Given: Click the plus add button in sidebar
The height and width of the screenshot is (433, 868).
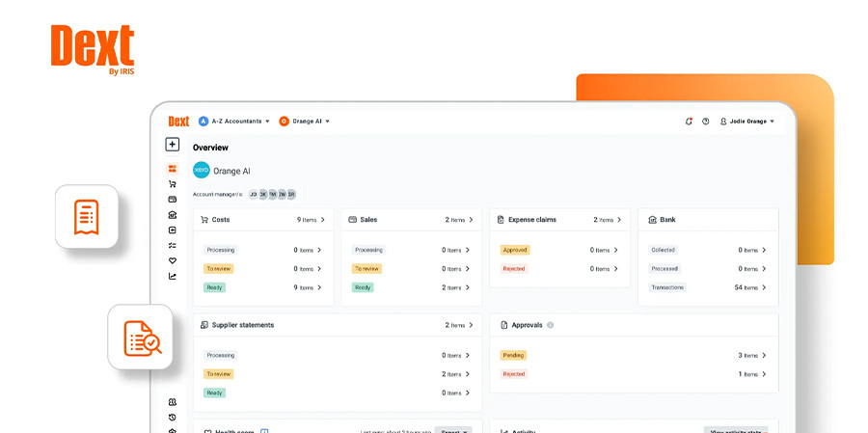Looking at the screenshot, I should [x=172, y=145].
